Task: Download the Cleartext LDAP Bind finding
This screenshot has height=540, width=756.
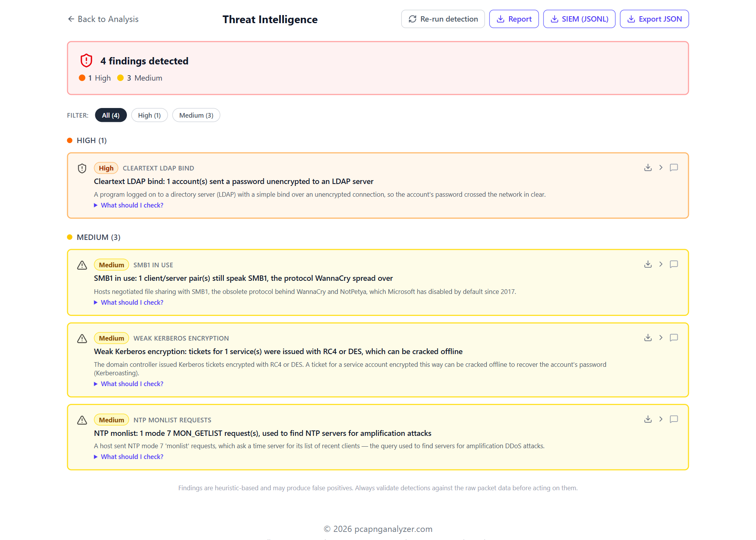Action: 648,167
